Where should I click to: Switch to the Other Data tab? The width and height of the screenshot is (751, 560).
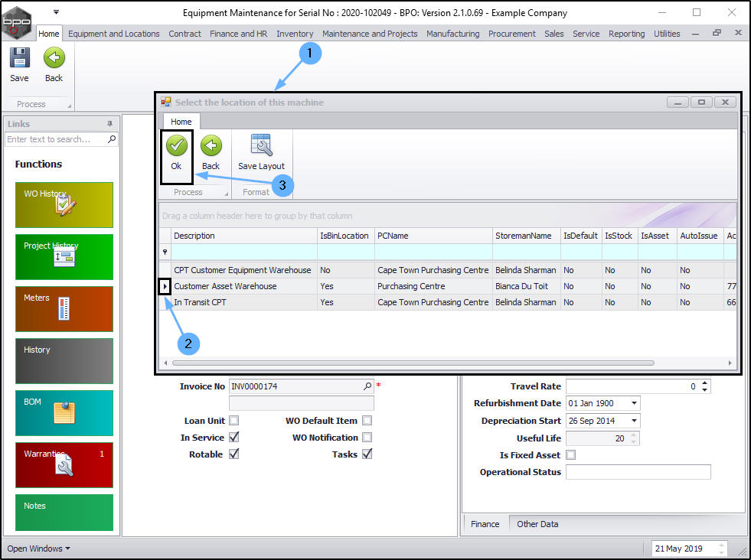click(x=537, y=524)
